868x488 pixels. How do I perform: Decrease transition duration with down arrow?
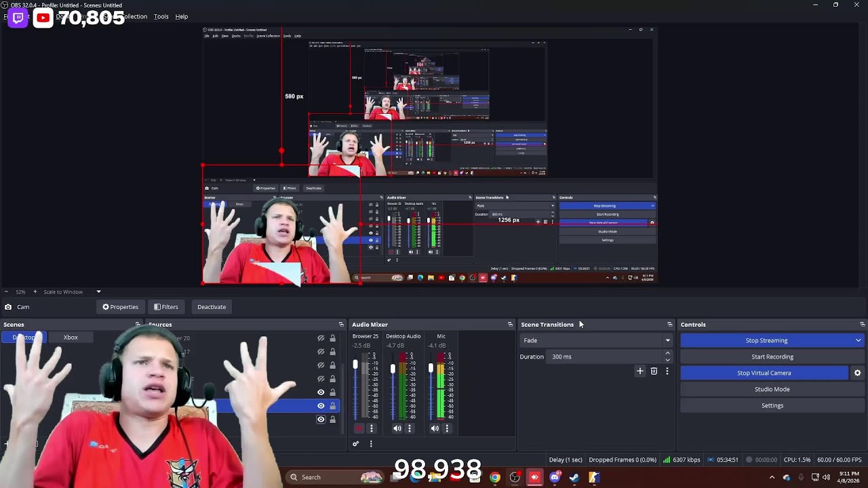(667, 360)
